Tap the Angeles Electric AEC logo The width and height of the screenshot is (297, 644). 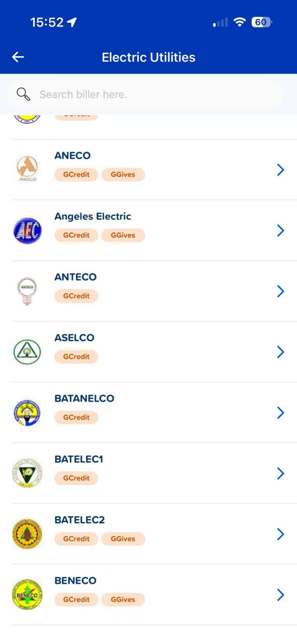pyautogui.click(x=27, y=230)
